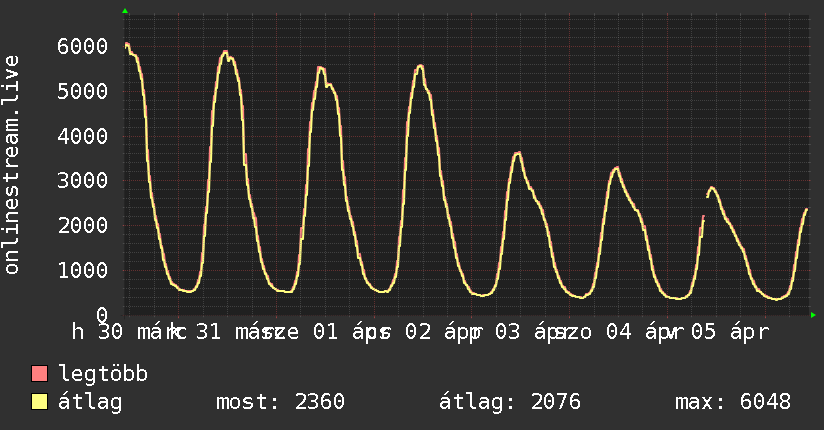Click the onlinestream.live vertical axis title
The width and height of the screenshot is (824, 430).
11,165
